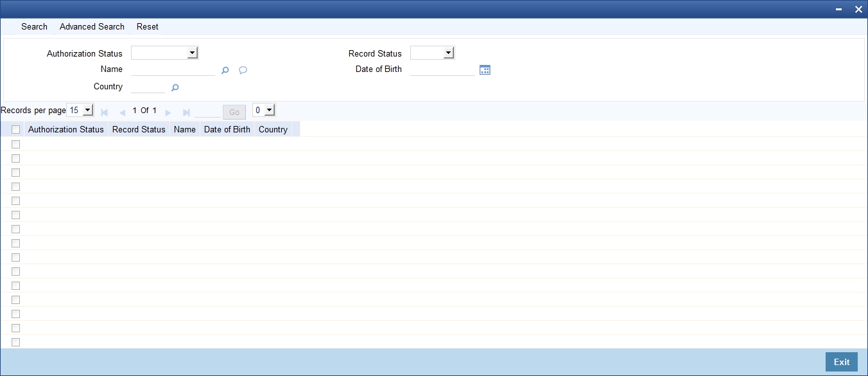Open the Country lookup magnifier icon
This screenshot has height=376, width=868.
(175, 88)
